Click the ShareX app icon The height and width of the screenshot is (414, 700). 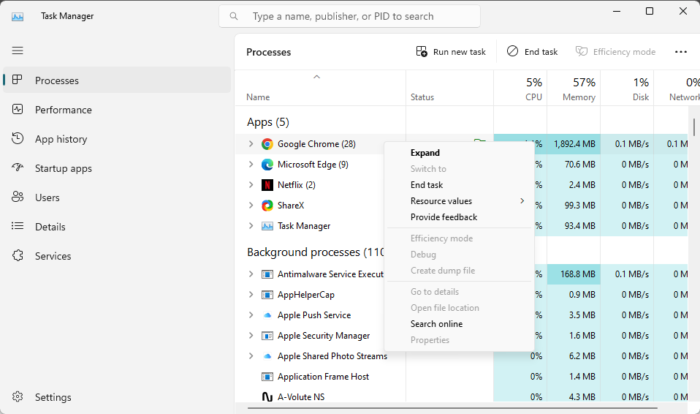tap(267, 205)
